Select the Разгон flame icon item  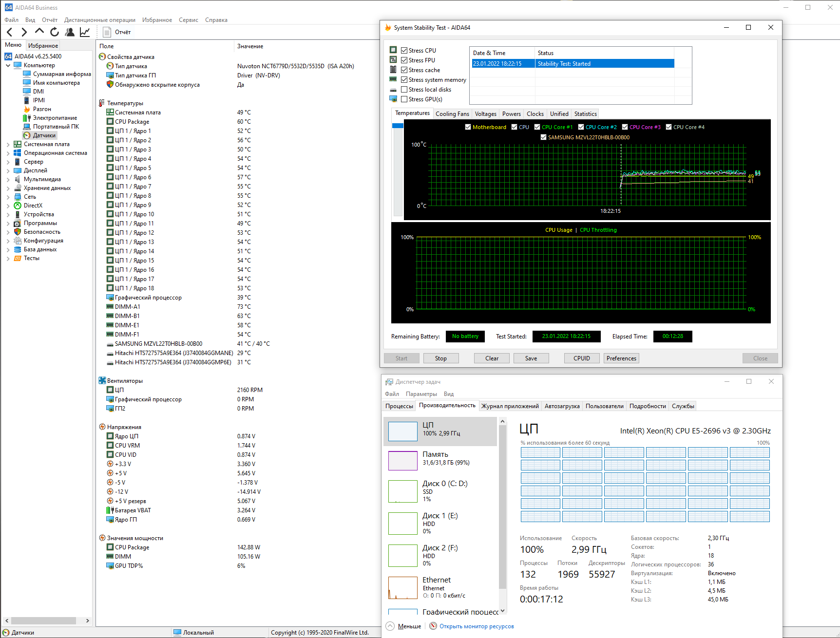27,109
